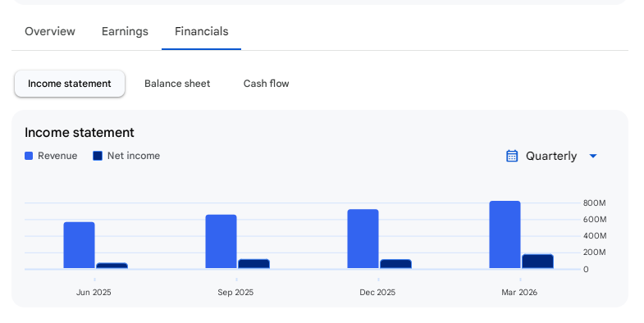The width and height of the screenshot is (644, 323).
Task: Click the calendar icon beside Quarterly
Action: coord(512,156)
